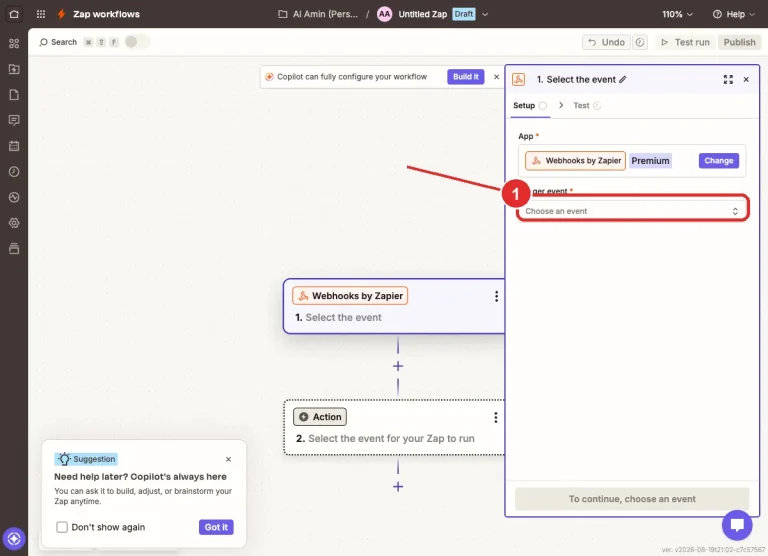Click the Publish button
Viewport: 768px width, 556px height.
(740, 42)
